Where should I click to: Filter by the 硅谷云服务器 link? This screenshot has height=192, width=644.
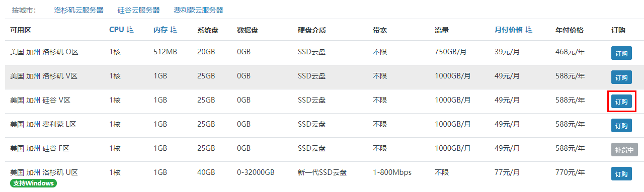click(x=138, y=10)
